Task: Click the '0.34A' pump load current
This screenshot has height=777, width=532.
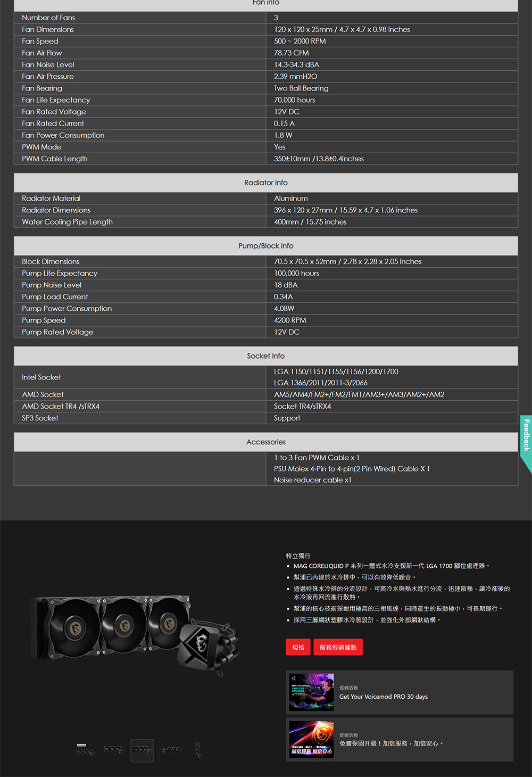Action: click(284, 296)
